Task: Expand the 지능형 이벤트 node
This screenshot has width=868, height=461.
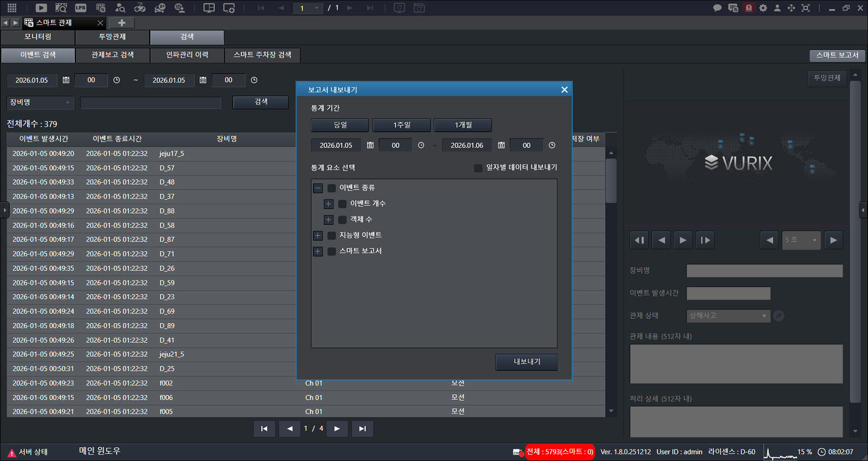Action: point(318,236)
